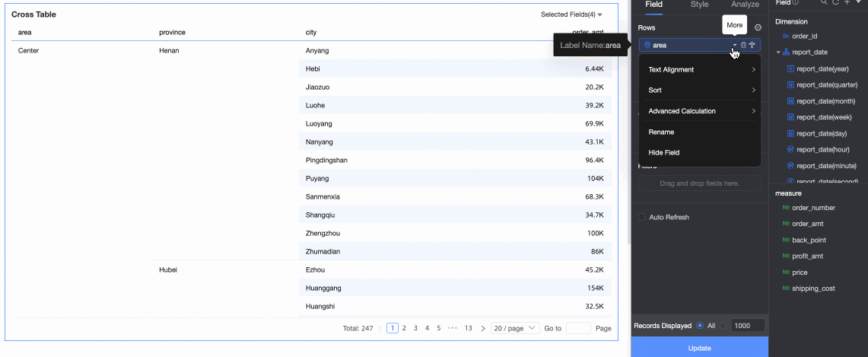The height and width of the screenshot is (357, 868).
Task: Click the Go to page input box
Action: pyautogui.click(x=578, y=328)
